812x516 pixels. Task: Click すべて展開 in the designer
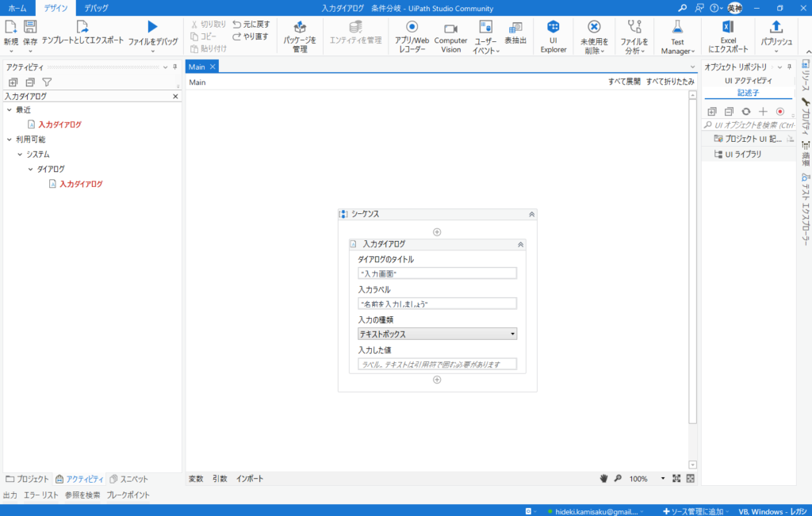[x=624, y=82]
